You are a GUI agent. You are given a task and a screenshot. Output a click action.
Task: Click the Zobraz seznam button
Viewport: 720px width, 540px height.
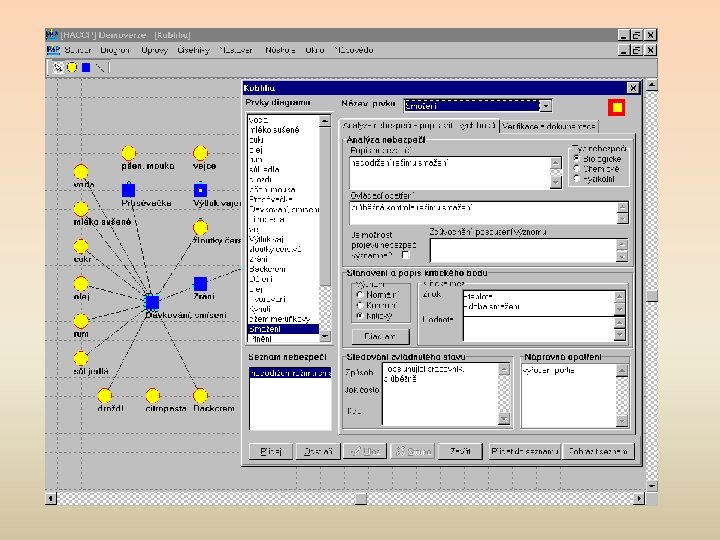pos(599,451)
